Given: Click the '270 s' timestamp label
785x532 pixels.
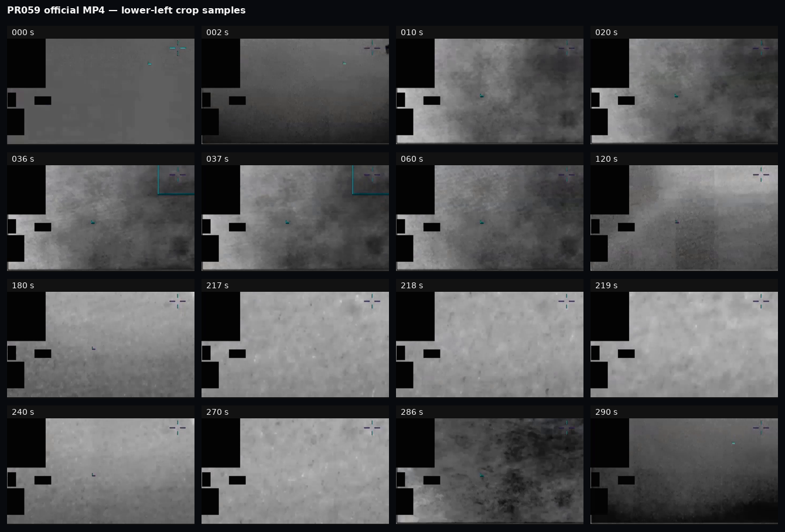Looking at the screenshot, I should 217,412.
